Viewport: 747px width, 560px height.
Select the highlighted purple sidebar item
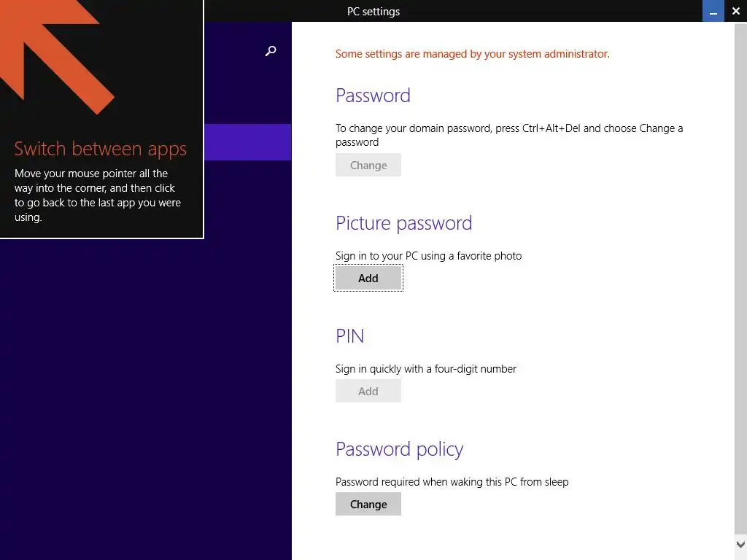click(x=248, y=142)
